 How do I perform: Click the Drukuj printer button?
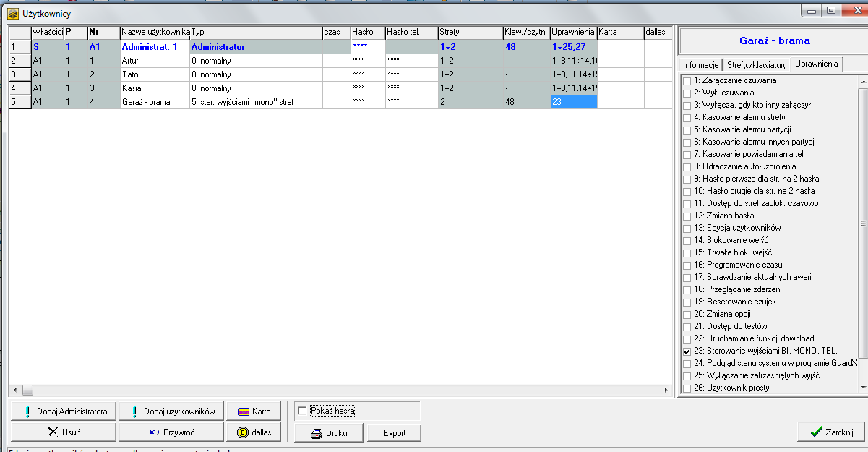[x=328, y=433]
